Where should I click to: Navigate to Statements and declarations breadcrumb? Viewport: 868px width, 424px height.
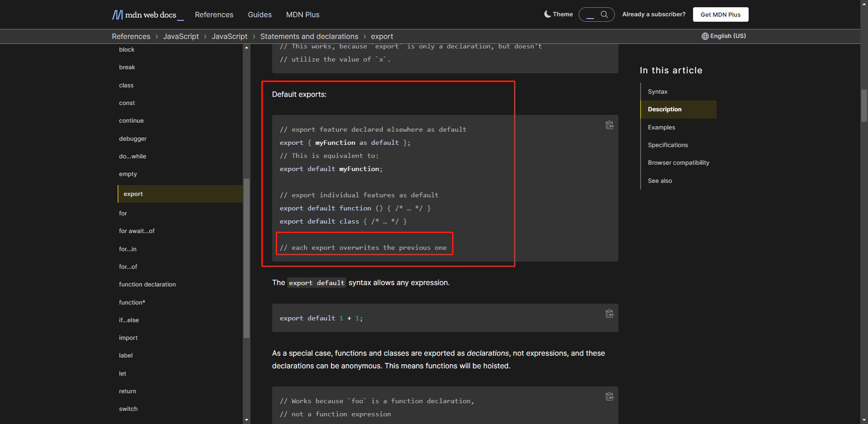pyautogui.click(x=309, y=36)
